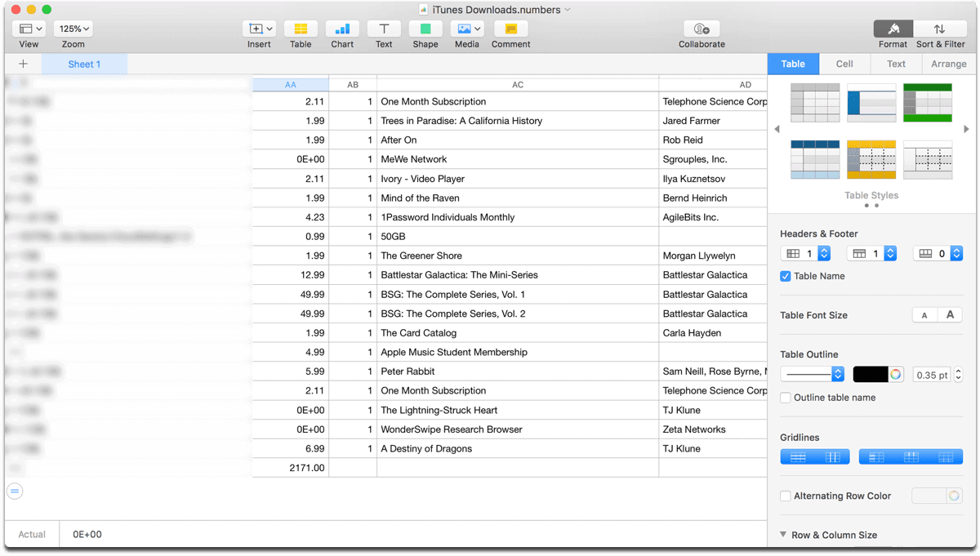Uncheck the Table Name checkbox
The image size is (980, 556).
point(786,276)
